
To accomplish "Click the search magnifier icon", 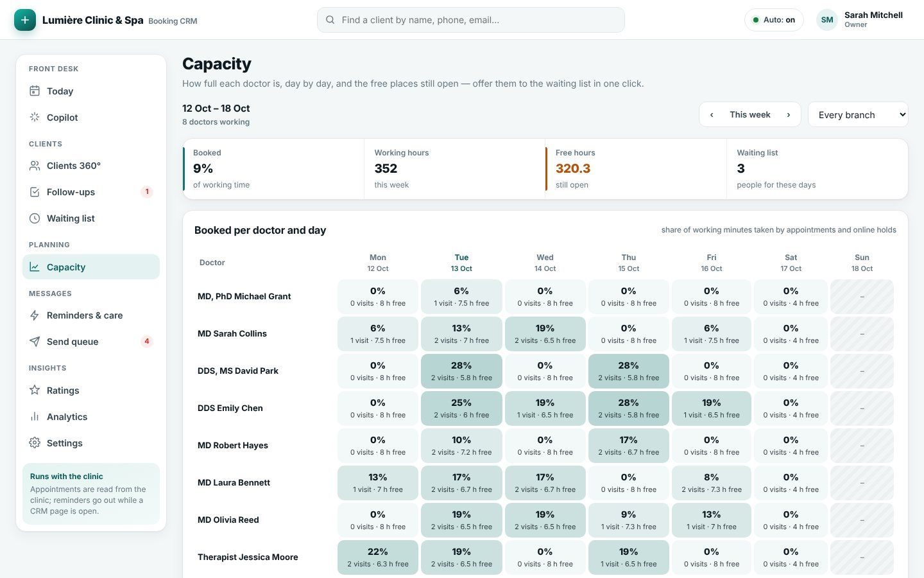I will pos(330,20).
